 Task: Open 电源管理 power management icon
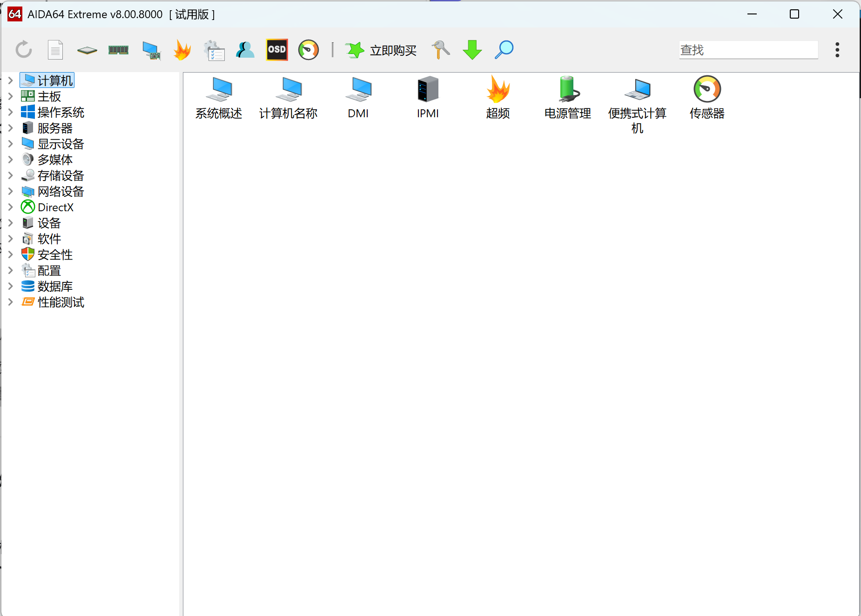click(568, 98)
